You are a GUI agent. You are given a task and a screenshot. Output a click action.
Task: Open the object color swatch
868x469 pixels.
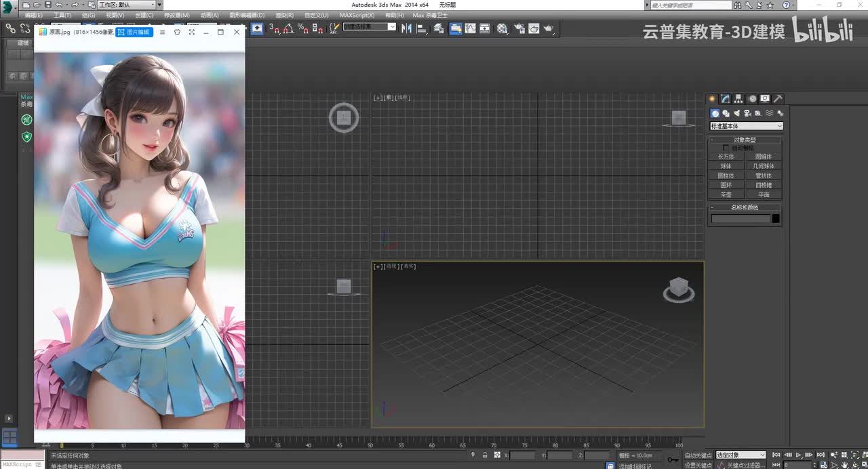tap(776, 219)
